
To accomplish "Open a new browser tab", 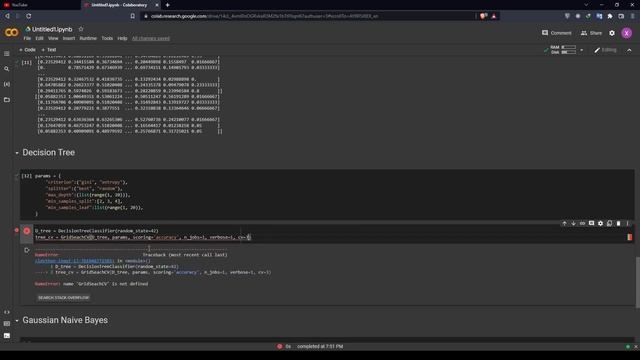I will (x=167, y=5).
